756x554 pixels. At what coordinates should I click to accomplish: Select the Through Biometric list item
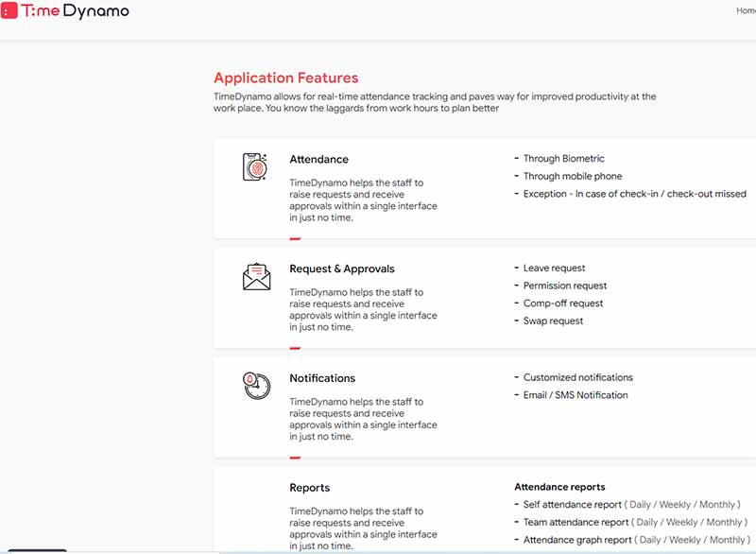pyautogui.click(x=563, y=159)
